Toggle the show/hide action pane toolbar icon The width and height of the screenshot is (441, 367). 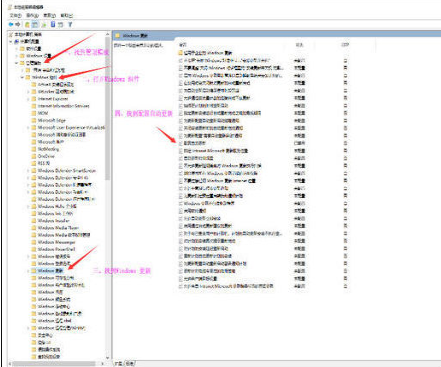pos(60,24)
